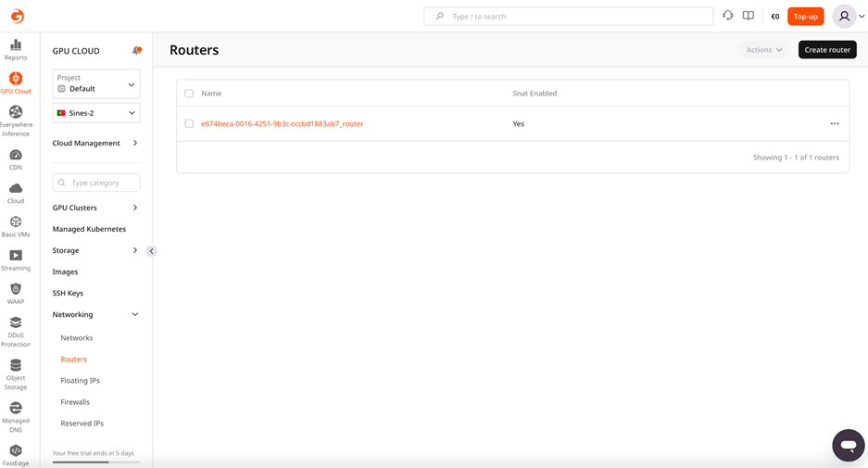Open Everywhere Inference product
The width and height of the screenshot is (868, 468).
click(x=16, y=120)
